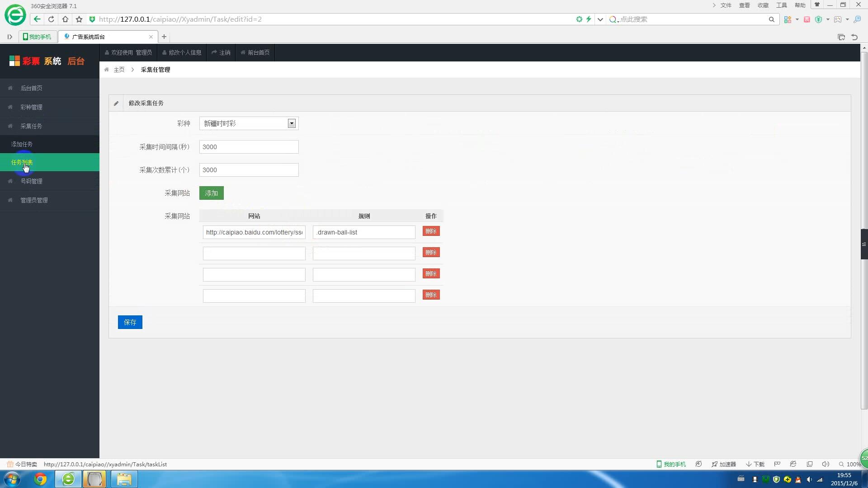Click inside 采集次数累计(个) input field
The height and width of the screenshot is (488, 868).
pos(249,170)
